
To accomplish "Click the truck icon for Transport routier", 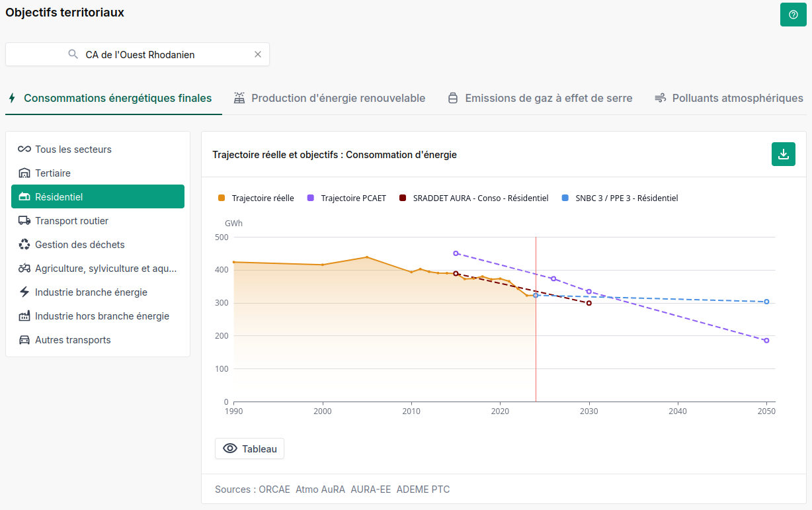I will point(24,220).
